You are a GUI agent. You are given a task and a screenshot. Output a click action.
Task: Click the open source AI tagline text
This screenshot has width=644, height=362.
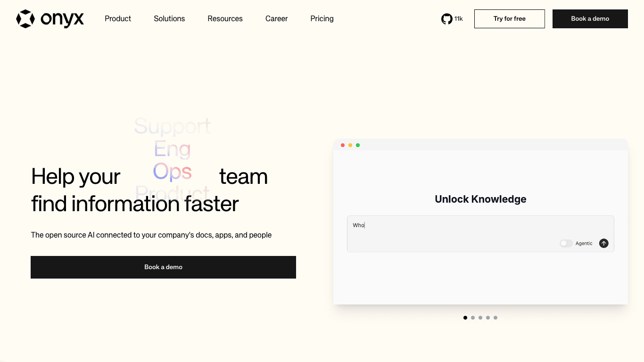[151, 235]
